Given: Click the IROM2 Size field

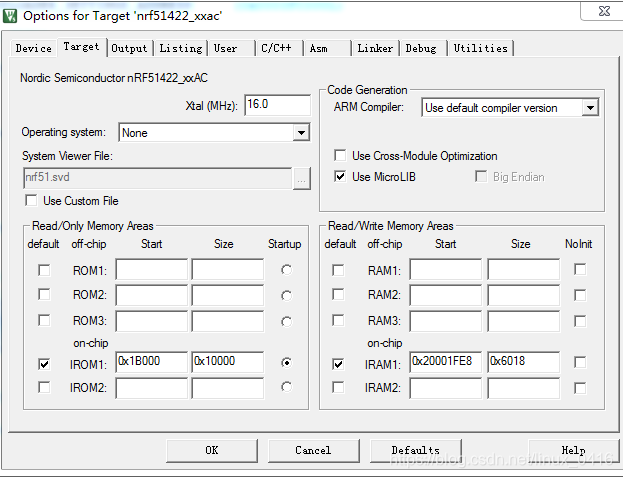Looking at the screenshot, I should coord(228,388).
